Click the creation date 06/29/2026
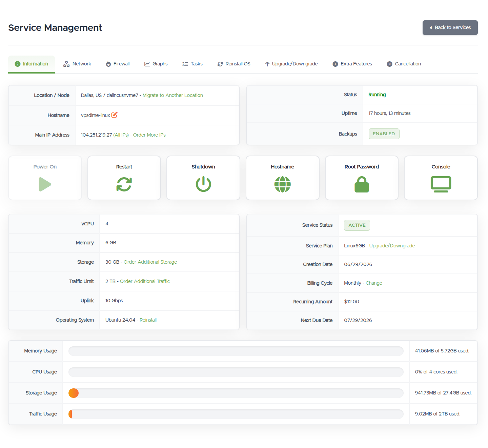This screenshot has width=488, height=448. coord(358,264)
